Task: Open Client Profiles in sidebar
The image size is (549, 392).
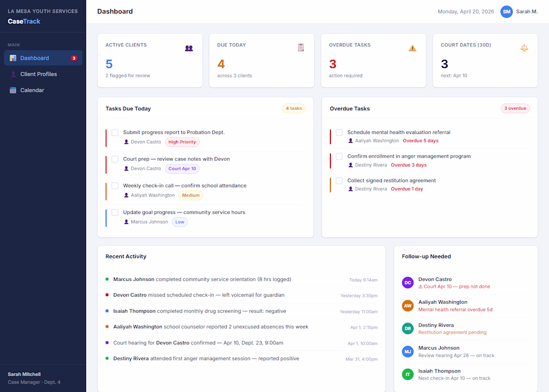Action: pyautogui.click(x=43, y=74)
